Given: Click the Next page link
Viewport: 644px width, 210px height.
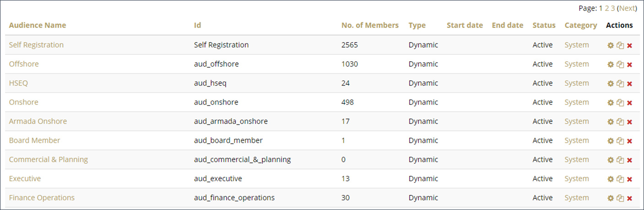Looking at the screenshot, I should (627, 8).
